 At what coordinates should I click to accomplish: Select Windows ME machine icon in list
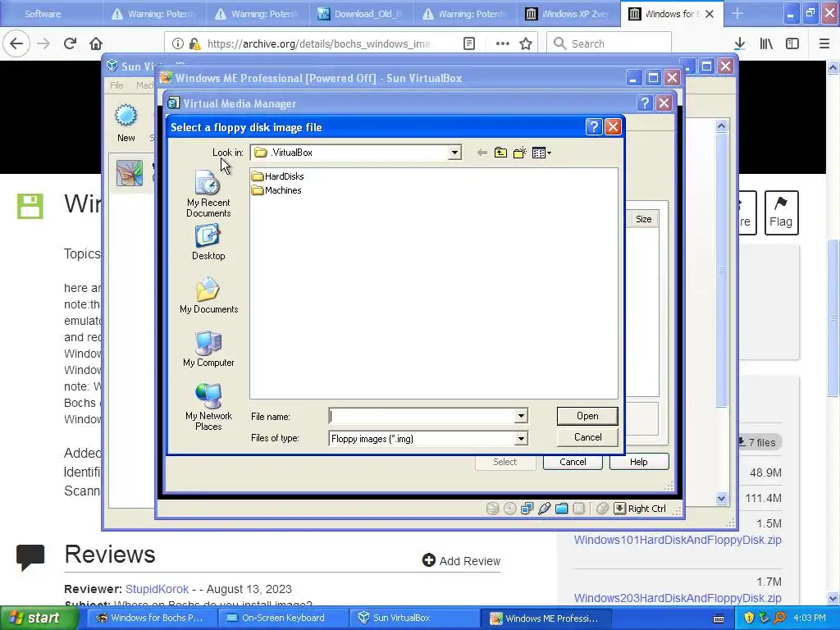pos(130,173)
